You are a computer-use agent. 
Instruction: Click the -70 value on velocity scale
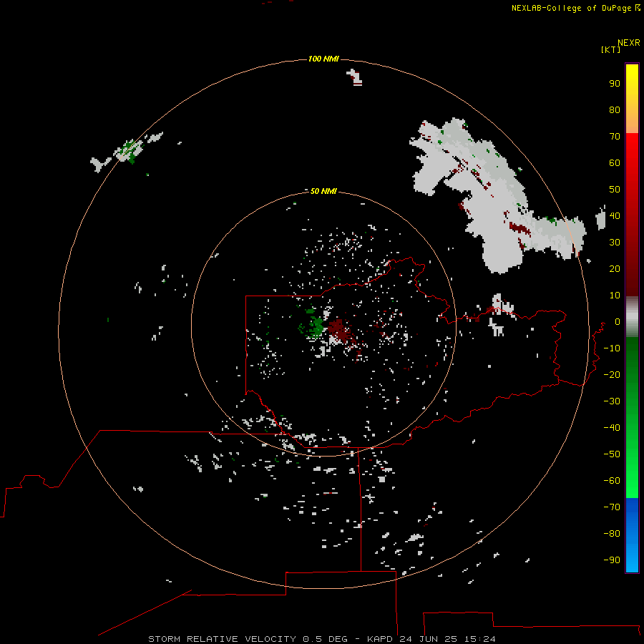click(612, 507)
